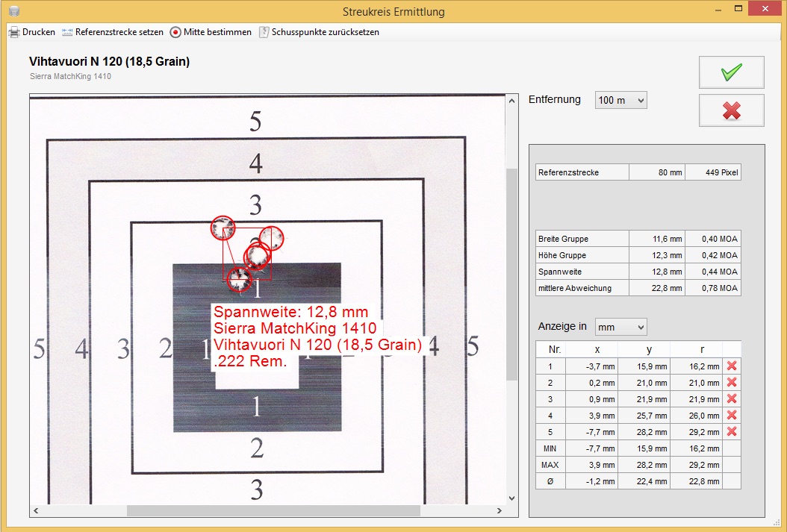Cancel with the large red X button
787x532 pixels.
731,110
